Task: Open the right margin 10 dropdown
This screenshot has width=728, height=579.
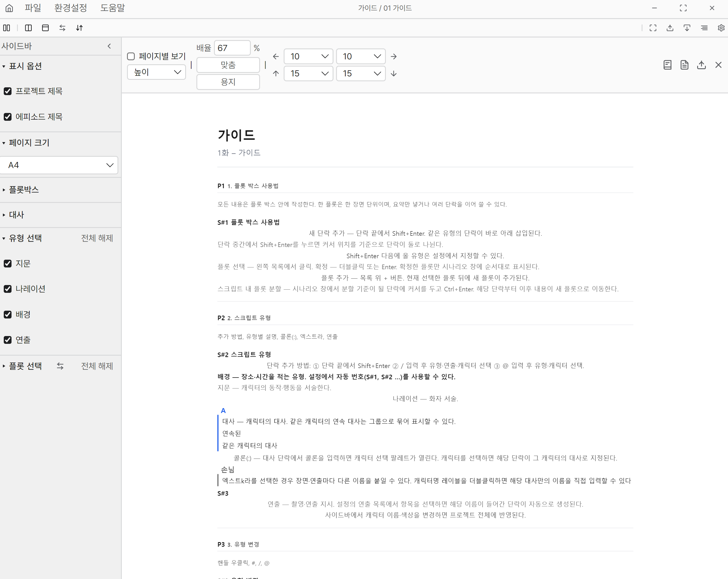Action: pyautogui.click(x=361, y=56)
